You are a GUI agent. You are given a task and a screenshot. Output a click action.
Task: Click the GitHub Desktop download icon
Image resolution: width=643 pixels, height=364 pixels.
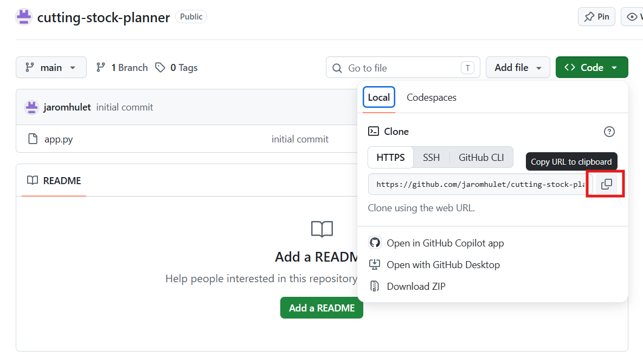[x=375, y=264]
